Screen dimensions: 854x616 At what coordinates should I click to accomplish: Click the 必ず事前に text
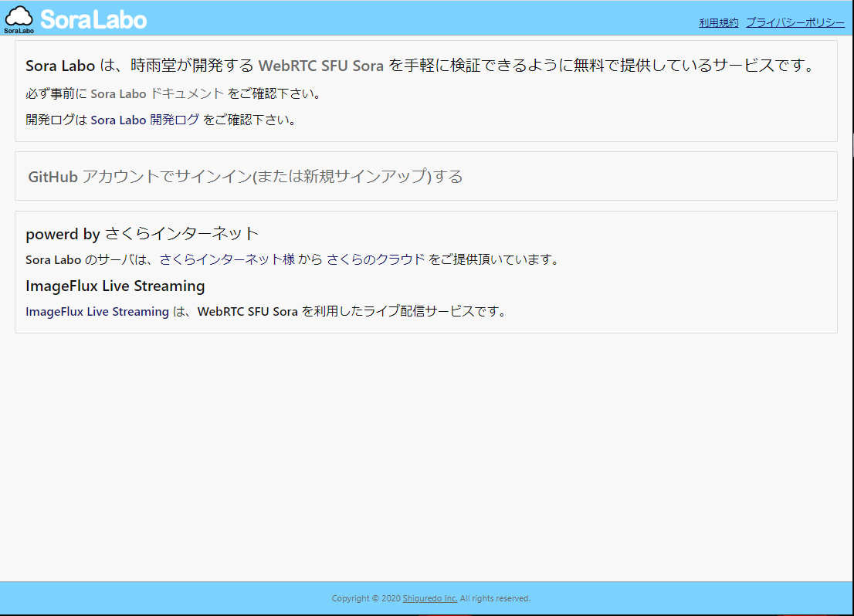(x=56, y=93)
